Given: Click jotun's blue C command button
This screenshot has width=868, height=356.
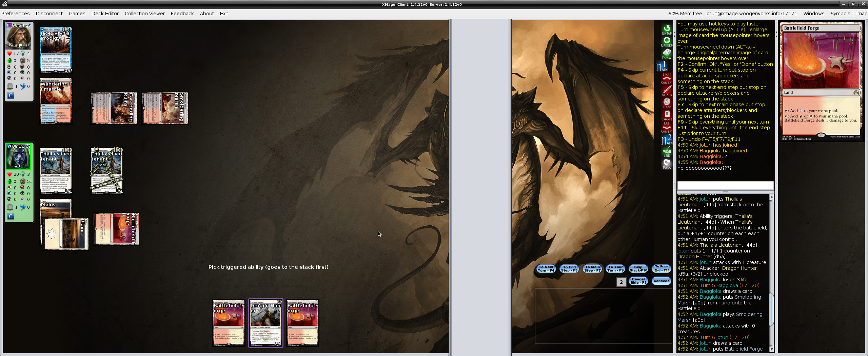Looking at the screenshot, I should pos(11,216).
